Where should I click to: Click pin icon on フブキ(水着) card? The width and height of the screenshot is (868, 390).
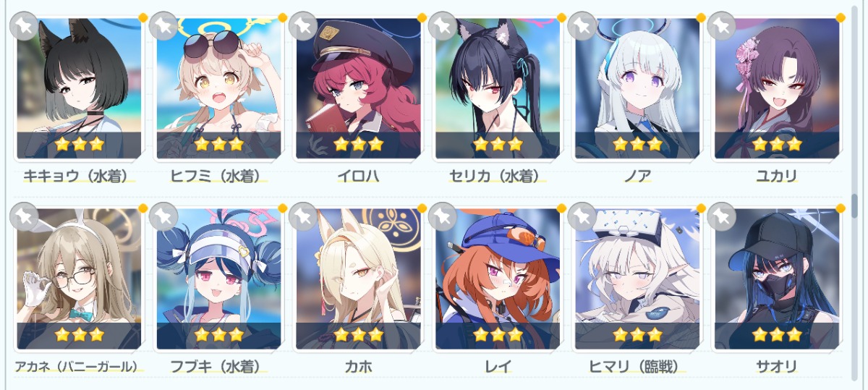pyautogui.click(x=163, y=216)
